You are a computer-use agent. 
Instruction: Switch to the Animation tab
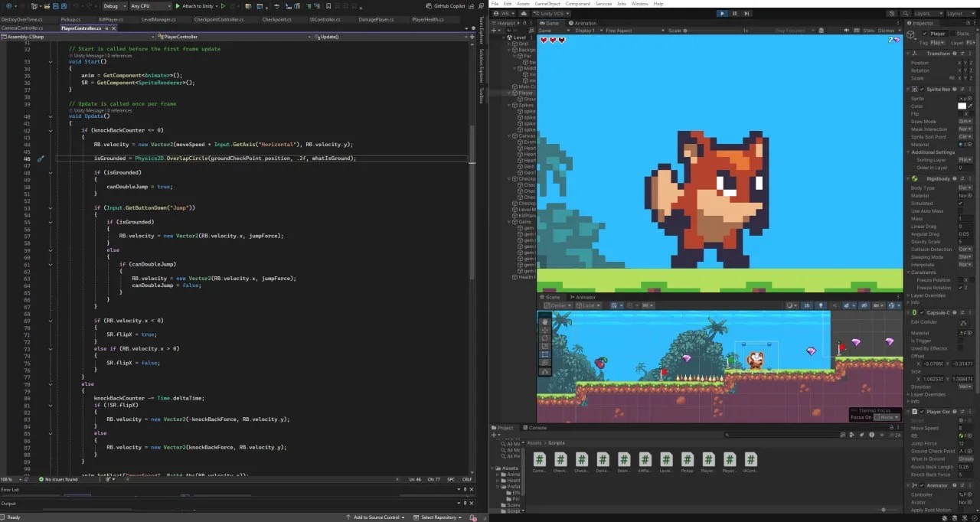[x=583, y=23]
